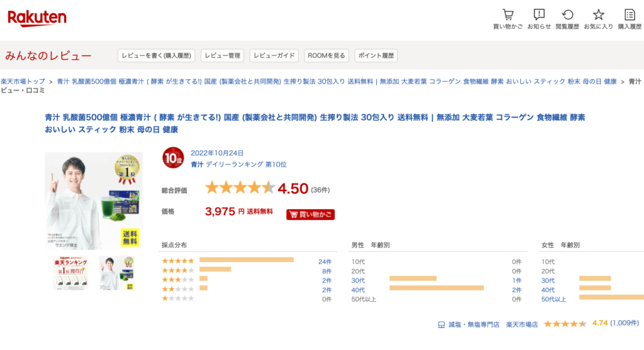Click the 3,975 円 price text
The image size is (644, 350).
pos(225,211)
